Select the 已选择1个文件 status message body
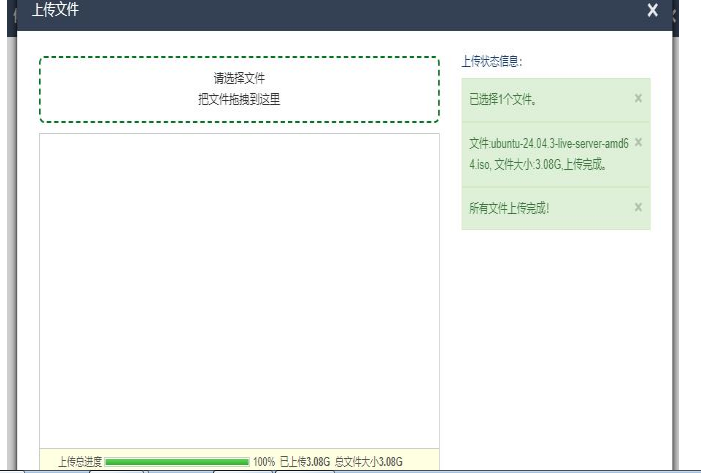 point(503,99)
